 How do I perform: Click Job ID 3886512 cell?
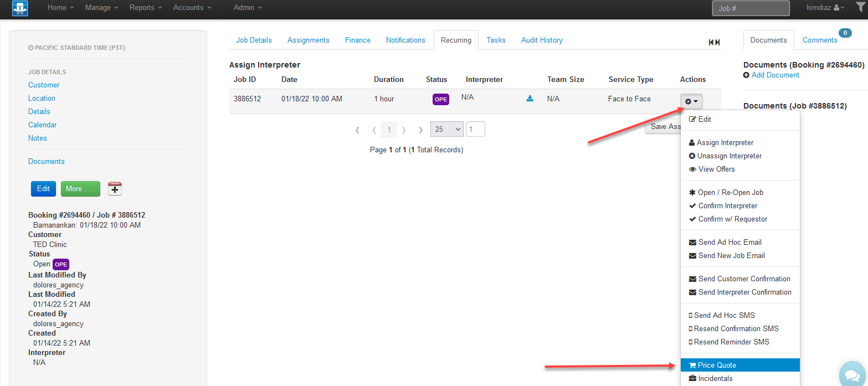tap(247, 99)
